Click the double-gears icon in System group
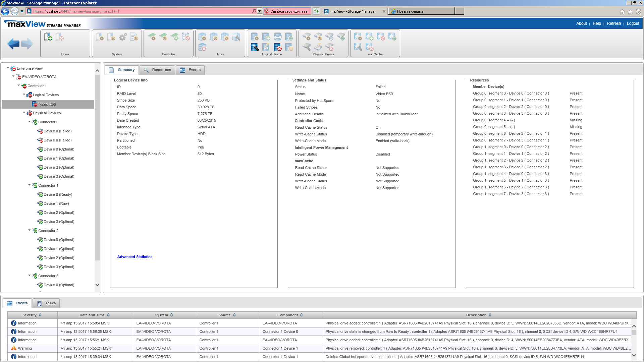Viewport: 644px width, 362px height. 123,37
